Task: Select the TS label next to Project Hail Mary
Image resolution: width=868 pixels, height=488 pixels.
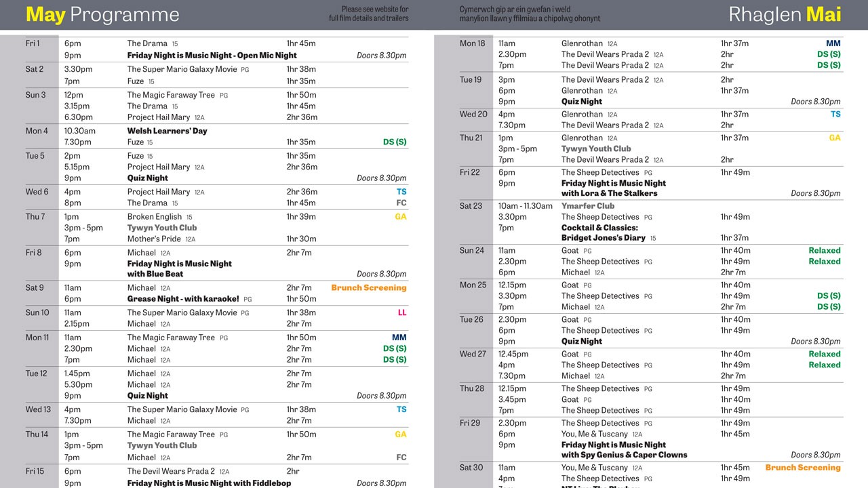Action: click(401, 192)
